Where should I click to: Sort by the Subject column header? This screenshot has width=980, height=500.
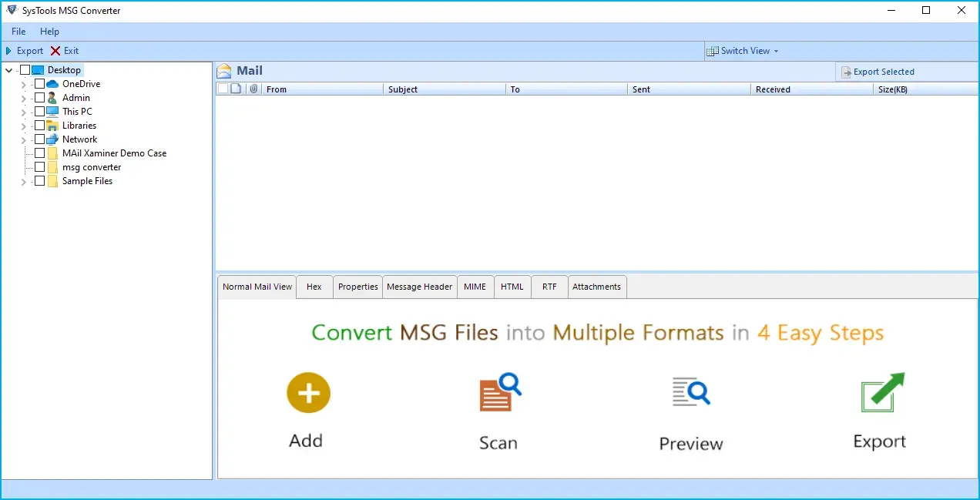445,89
